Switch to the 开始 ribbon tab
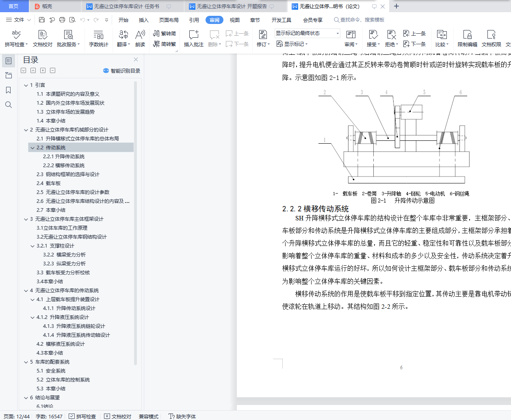 point(123,20)
